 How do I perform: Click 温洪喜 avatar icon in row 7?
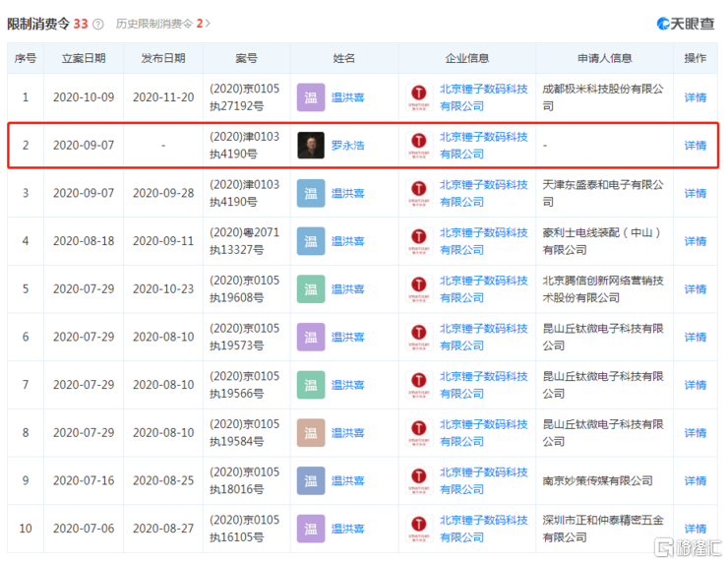311,385
